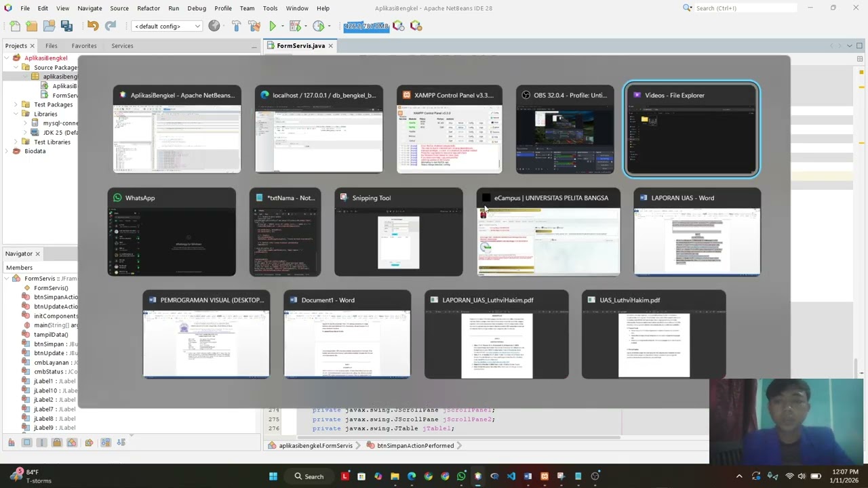Open the File menu

[x=24, y=8]
